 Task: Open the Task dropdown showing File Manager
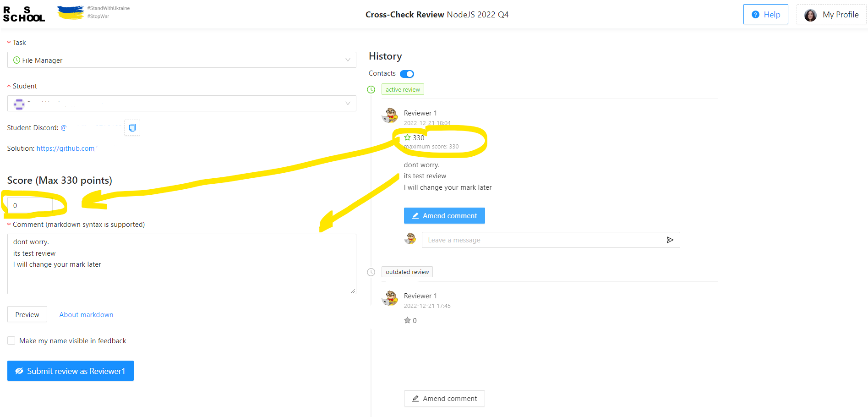point(181,60)
